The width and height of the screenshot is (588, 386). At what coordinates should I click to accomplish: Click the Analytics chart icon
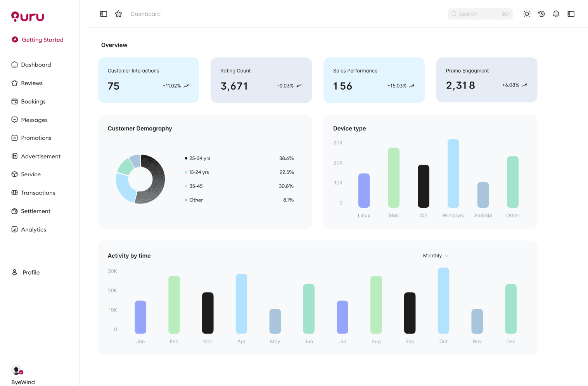[x=14, y=230]
